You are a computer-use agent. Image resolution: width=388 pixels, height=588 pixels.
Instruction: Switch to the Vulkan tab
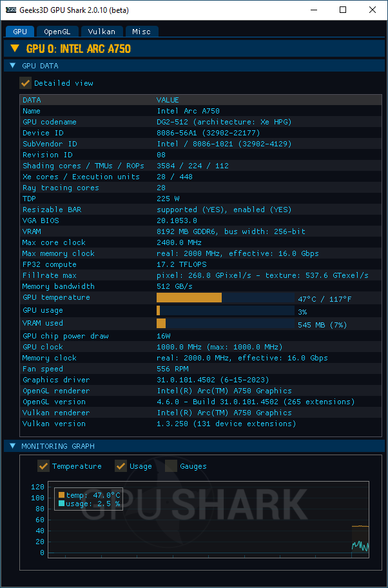102,32
